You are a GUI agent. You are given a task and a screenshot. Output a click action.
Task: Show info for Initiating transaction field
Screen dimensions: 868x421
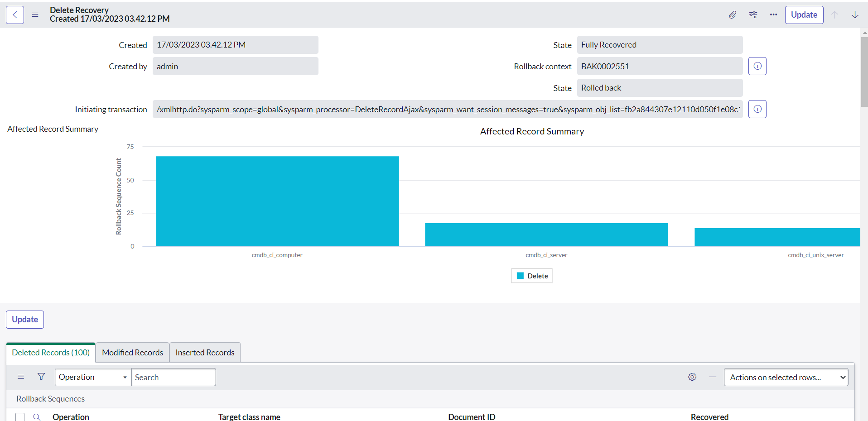point(757,109)
